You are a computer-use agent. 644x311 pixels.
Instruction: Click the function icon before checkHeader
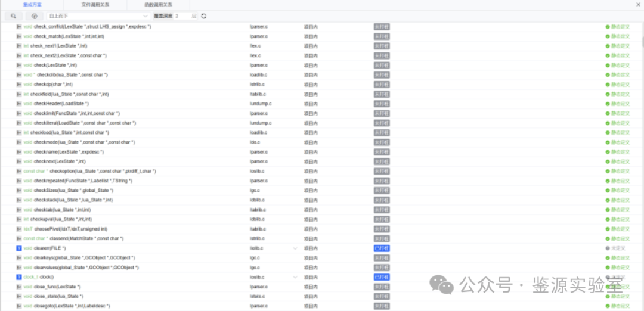(19, 104)
